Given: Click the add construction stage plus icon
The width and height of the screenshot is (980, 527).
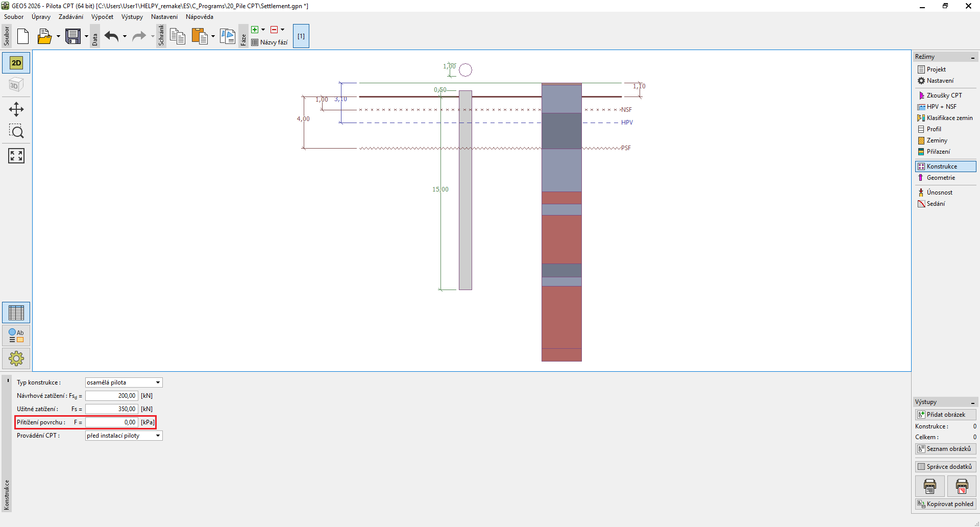Looking at the screenshot, I should 255,30.
